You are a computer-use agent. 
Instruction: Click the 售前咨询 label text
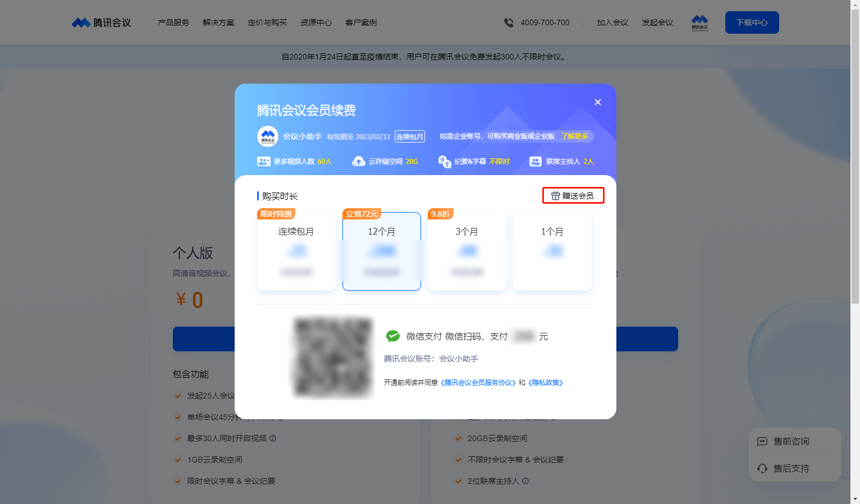pyautogui.click(x=792, y=442)
